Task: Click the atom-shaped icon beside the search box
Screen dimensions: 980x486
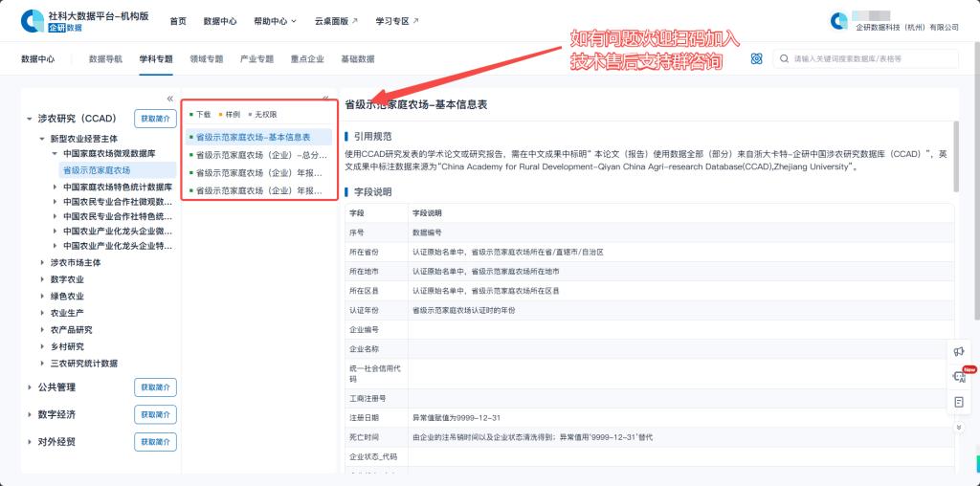Action: pos(756,59)
